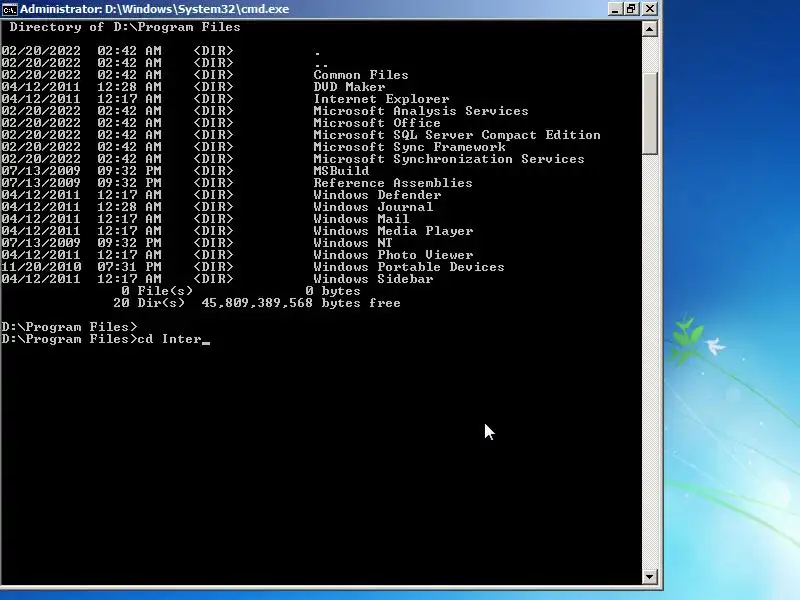Select 'Microsoft Analysis Services' text
Viewport: 800px width, 600px height.
421,111
